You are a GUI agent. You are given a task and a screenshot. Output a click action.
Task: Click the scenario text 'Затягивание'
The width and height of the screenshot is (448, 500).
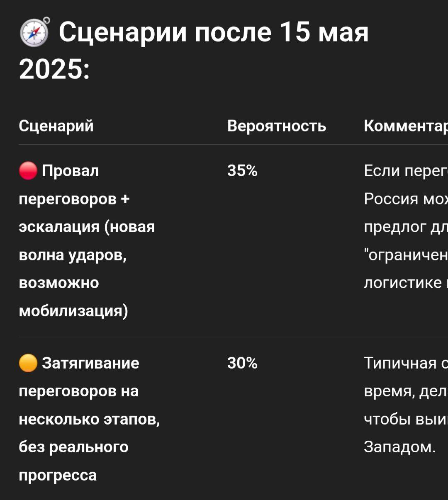[x=90, y=363]
